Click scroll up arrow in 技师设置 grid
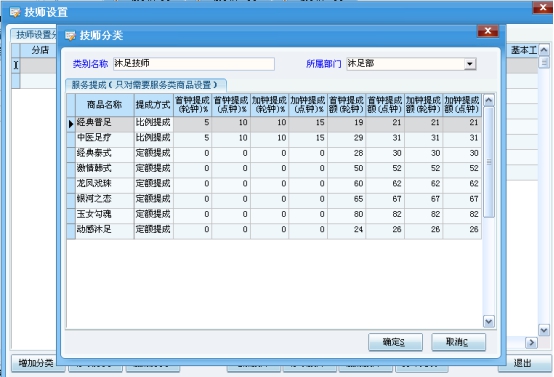The image size is (554, 377). 544,50
